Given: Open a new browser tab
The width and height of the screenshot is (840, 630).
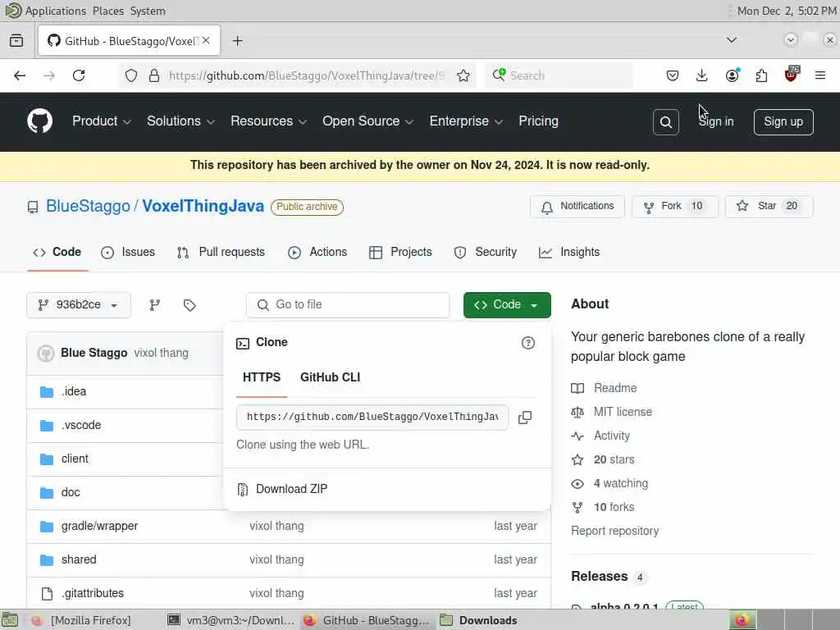Looking at the screenshot, I should click(x=237, y=41).
